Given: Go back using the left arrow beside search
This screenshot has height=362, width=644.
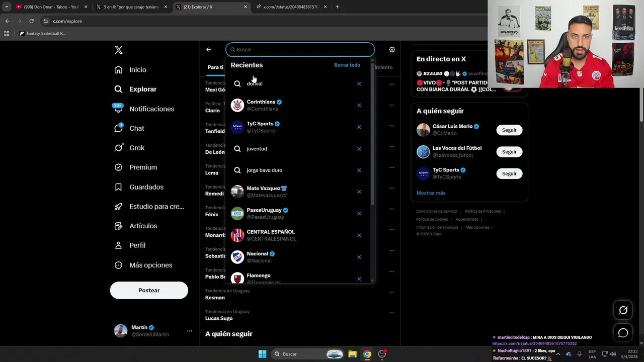Looking at the screenshot, I should (x=209, y=49).
